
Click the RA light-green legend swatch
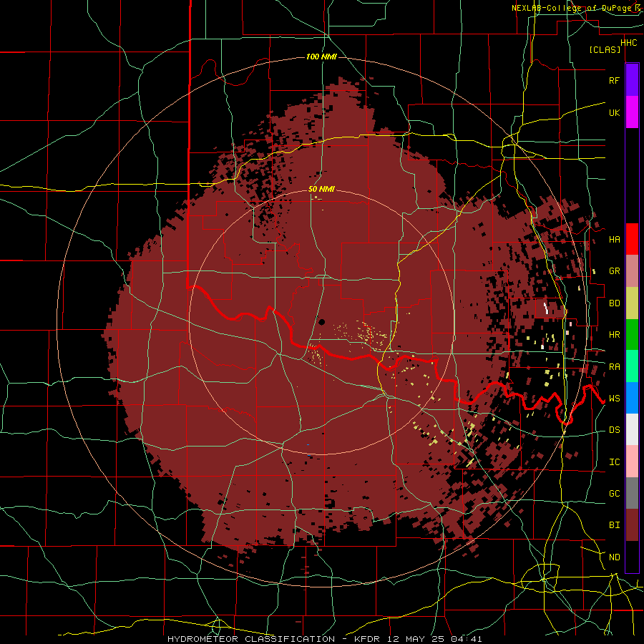point(632,366)
